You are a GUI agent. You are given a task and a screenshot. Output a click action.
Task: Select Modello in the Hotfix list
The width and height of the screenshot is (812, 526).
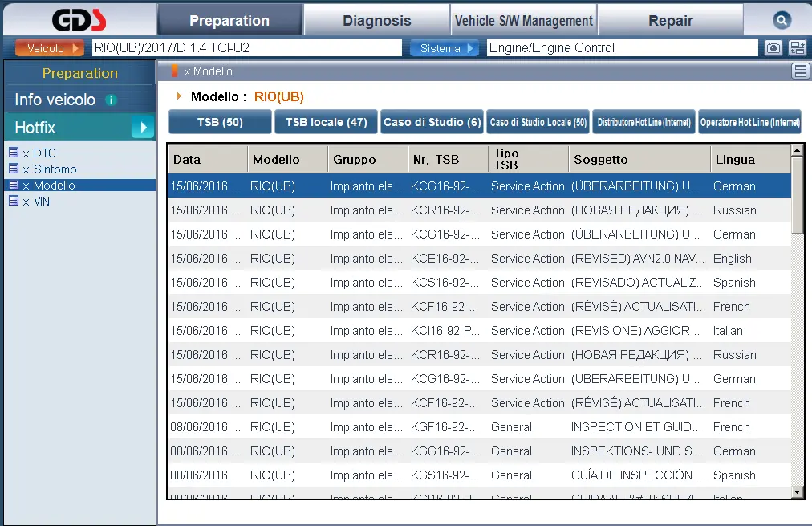54,185
